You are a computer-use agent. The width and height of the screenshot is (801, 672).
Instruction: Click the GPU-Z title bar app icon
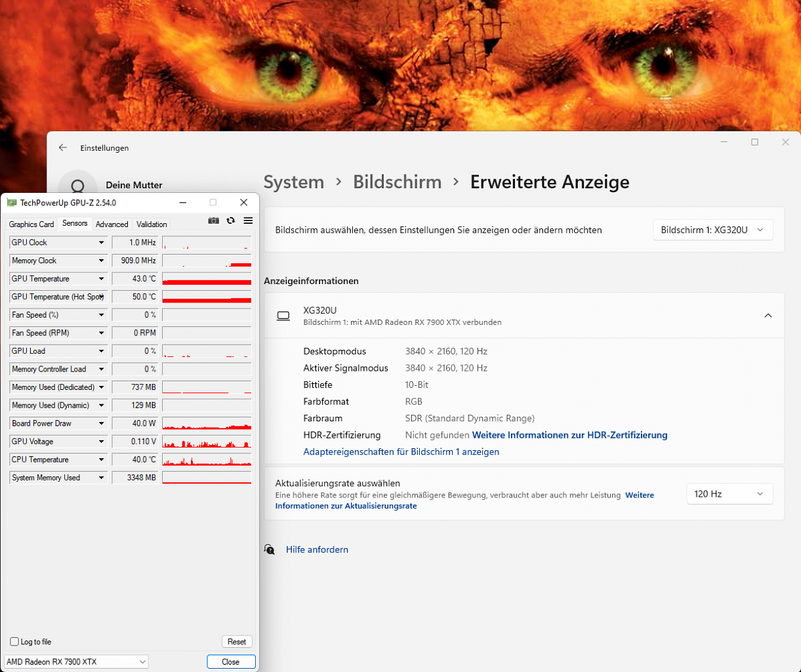point(12,203)
